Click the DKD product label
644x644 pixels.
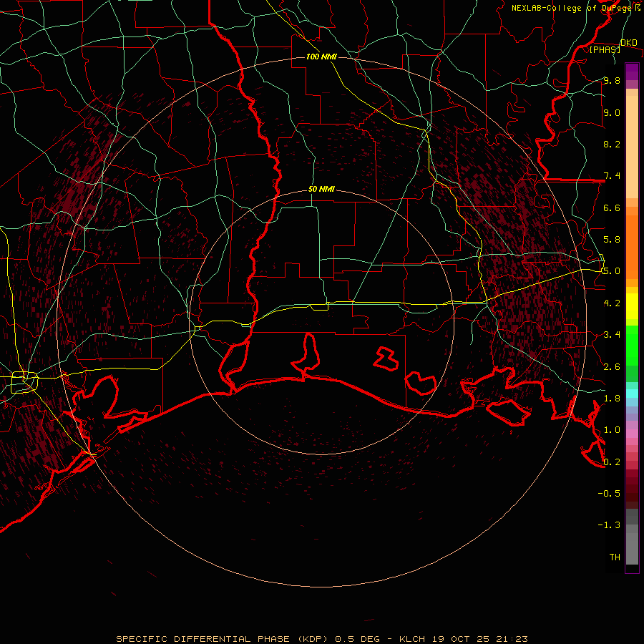tap(629, 43)
